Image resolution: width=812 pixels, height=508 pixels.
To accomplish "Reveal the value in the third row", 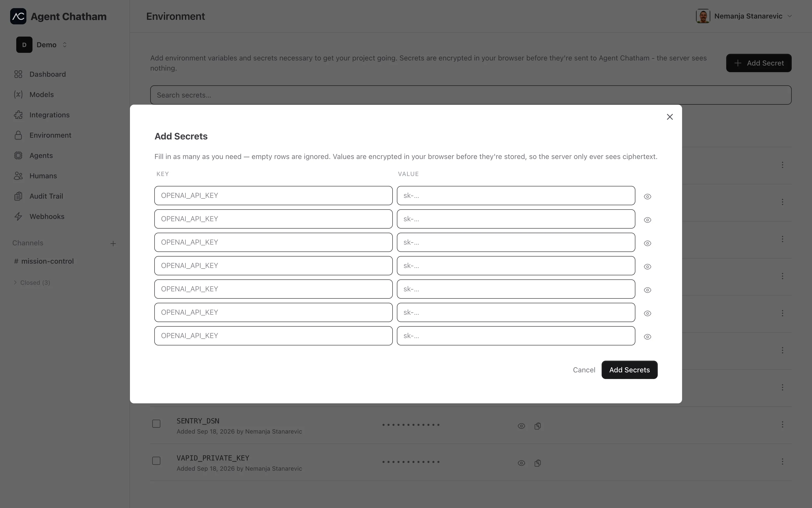I will (647, 243).
